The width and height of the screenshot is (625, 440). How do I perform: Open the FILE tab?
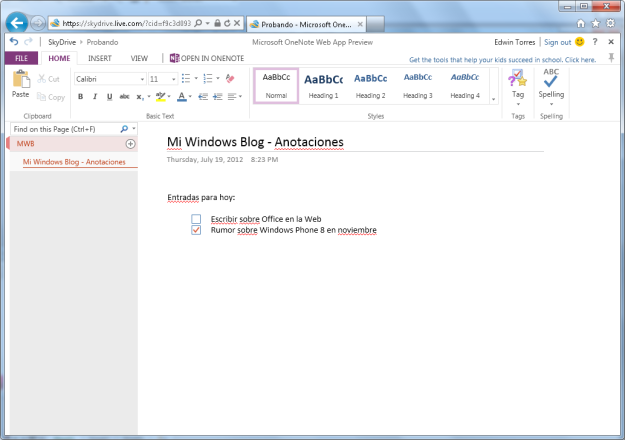pyautogui.click(x=22, y=58)
